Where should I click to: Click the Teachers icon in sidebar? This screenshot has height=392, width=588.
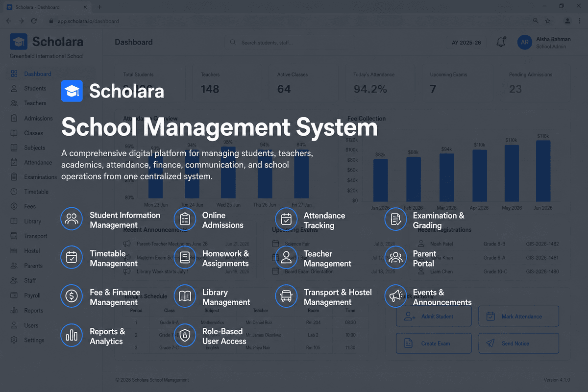tap(14, 103)
